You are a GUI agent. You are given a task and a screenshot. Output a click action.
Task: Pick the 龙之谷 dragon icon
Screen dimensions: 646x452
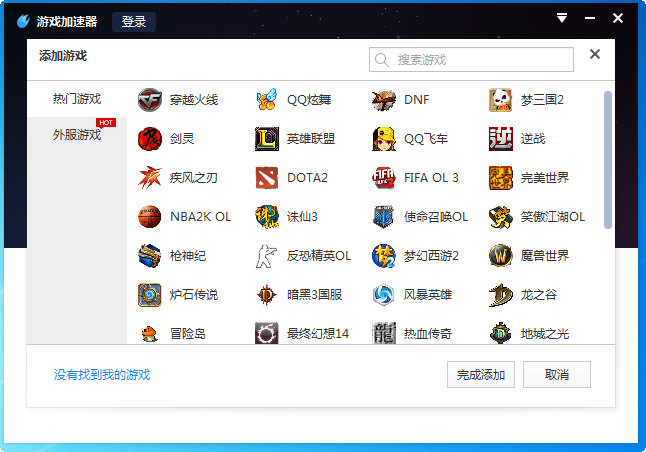coord(501,295)
